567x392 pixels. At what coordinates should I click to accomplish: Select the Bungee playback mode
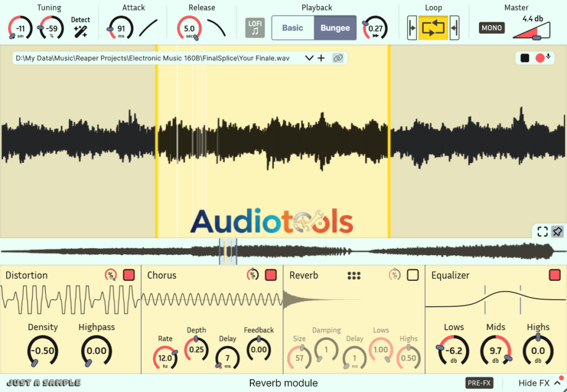(335, 28)
